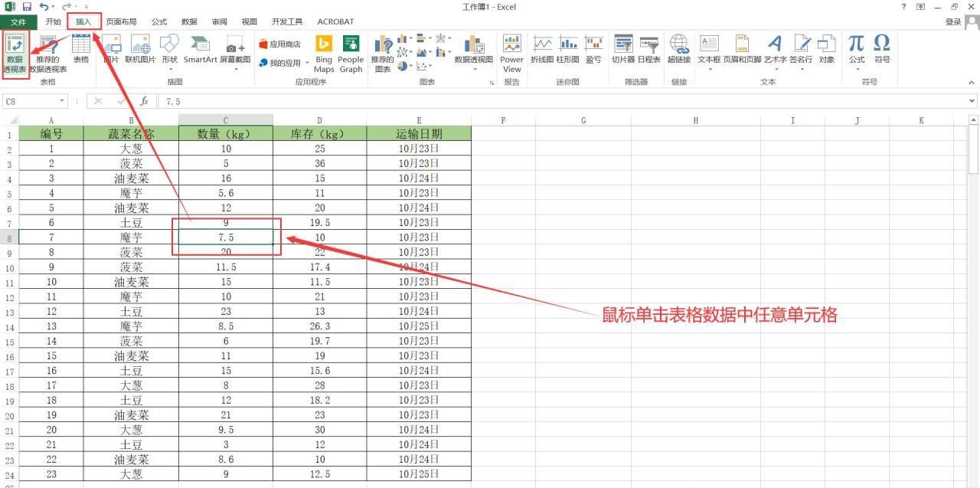
Task: Switch to the 开发工具 Developer tab
Action: (287, 21)
